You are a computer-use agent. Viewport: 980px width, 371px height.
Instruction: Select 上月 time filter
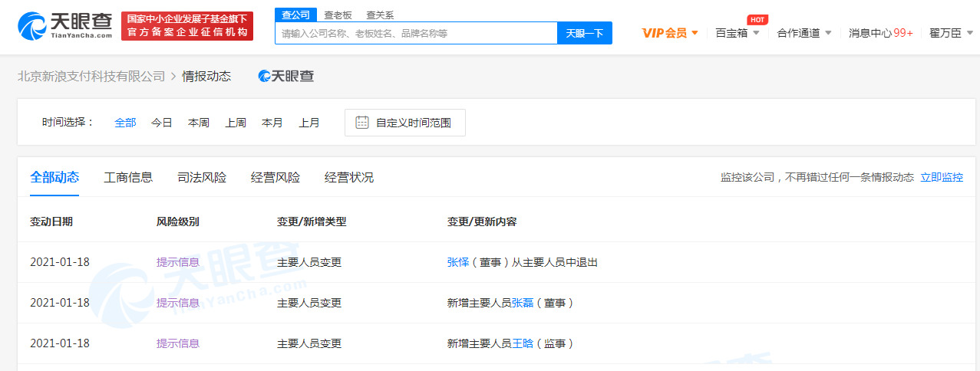coord(309,123)
